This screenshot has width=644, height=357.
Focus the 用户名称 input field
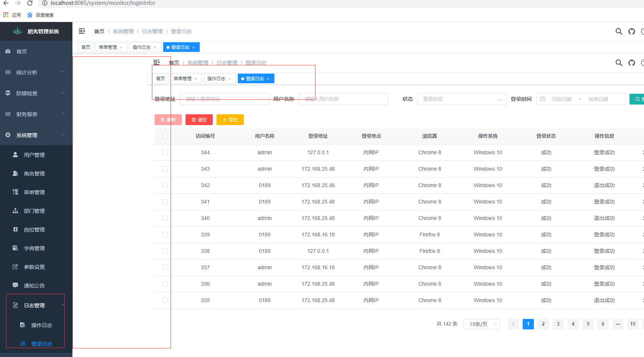pos(343,99)
